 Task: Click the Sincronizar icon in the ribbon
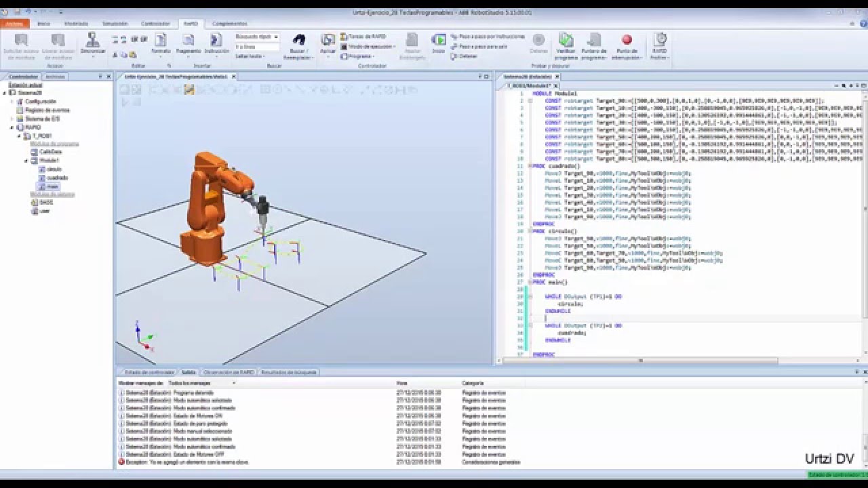click(x=92, y=41)
